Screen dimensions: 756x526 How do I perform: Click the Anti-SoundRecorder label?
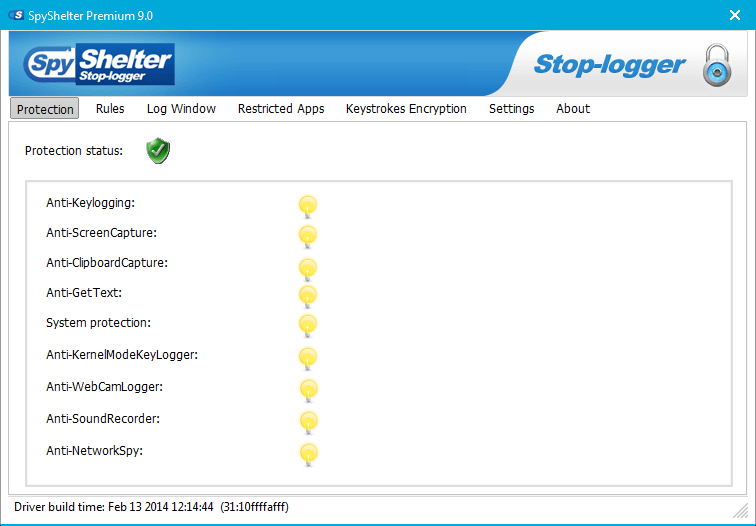tap(103, 418)
